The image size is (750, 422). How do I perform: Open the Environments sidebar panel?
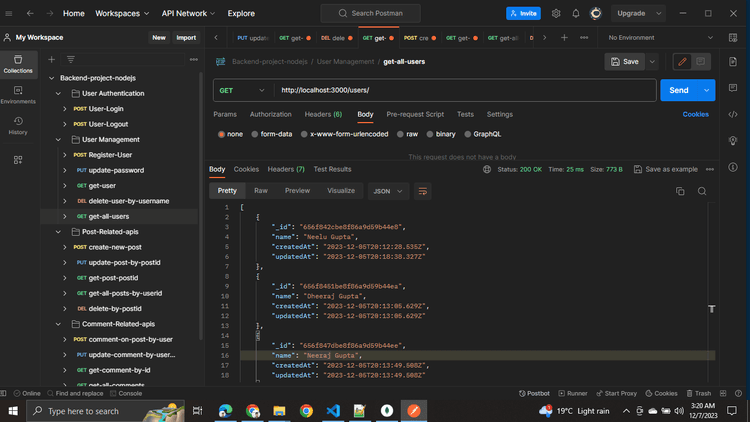18,95
